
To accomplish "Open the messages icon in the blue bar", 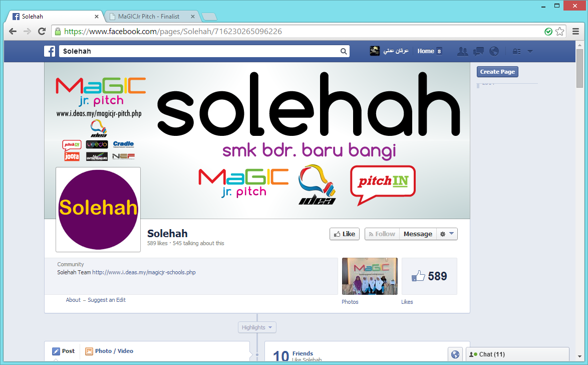I will [x=478, y=52].
